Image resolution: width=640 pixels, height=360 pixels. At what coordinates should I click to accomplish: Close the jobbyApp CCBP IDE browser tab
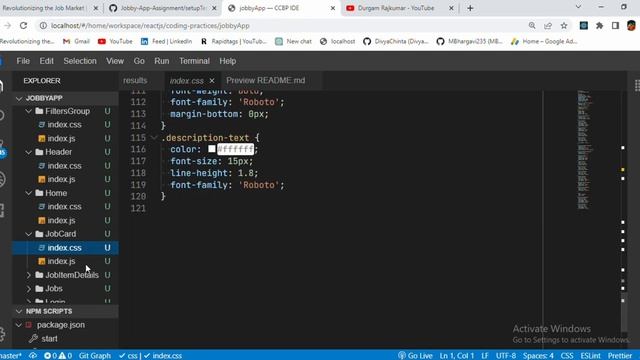[333, 8]
